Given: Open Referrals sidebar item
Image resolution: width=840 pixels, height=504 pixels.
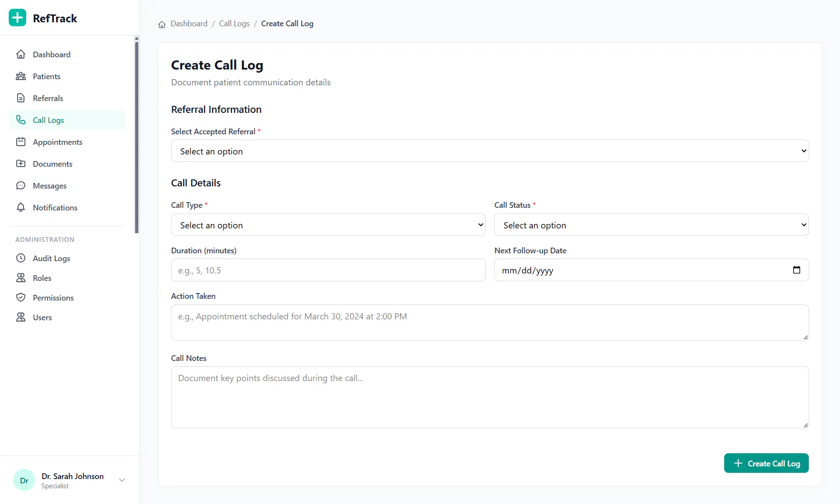Looking at the screenshot, I should point(67,98).
